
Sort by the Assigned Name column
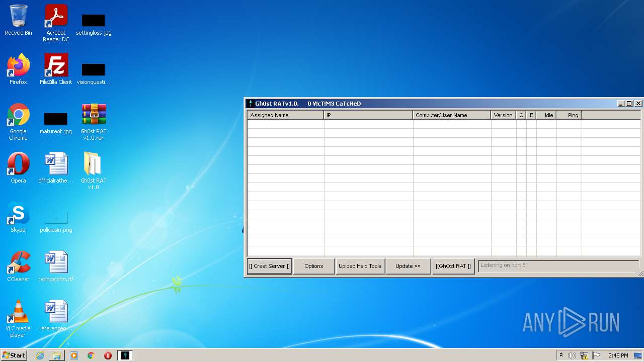coord(285,115)
